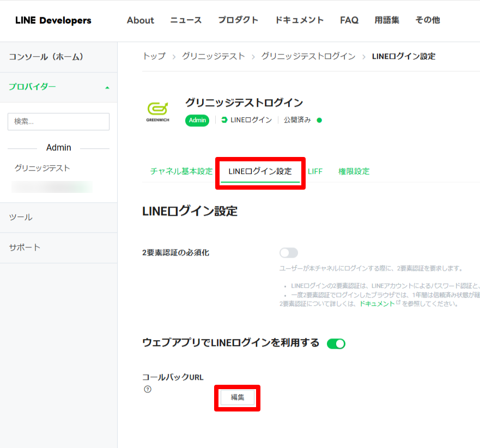Screen dimensions: 480x448
Task: Open the ニュース menu item
Action: 186,20
